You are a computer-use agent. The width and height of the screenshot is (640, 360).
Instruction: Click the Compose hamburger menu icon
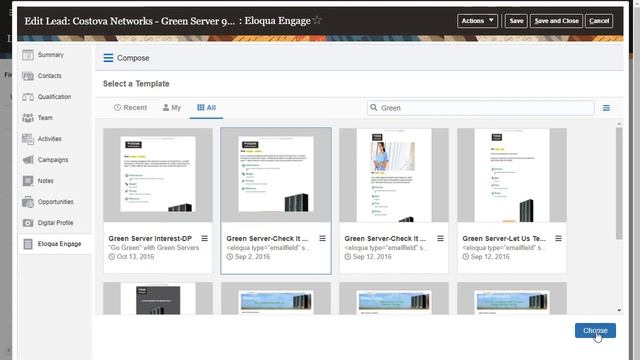click(108, 58)
